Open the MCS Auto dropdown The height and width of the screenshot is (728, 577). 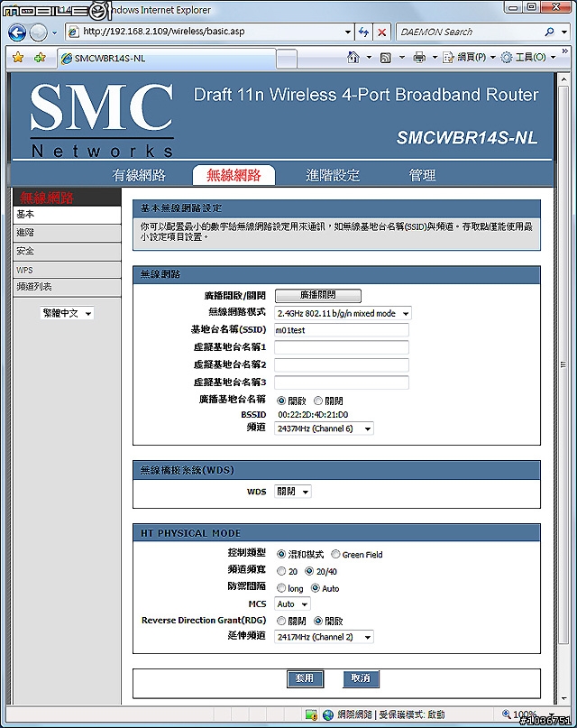[x=292, y=604]
